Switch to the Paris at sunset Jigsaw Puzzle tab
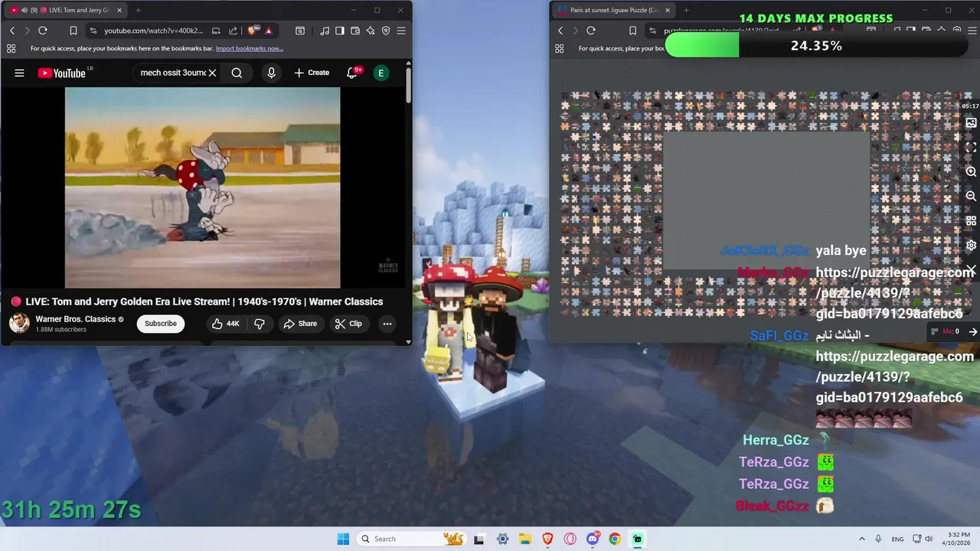This screenshot has width=980, height=551. coord(613,10)
